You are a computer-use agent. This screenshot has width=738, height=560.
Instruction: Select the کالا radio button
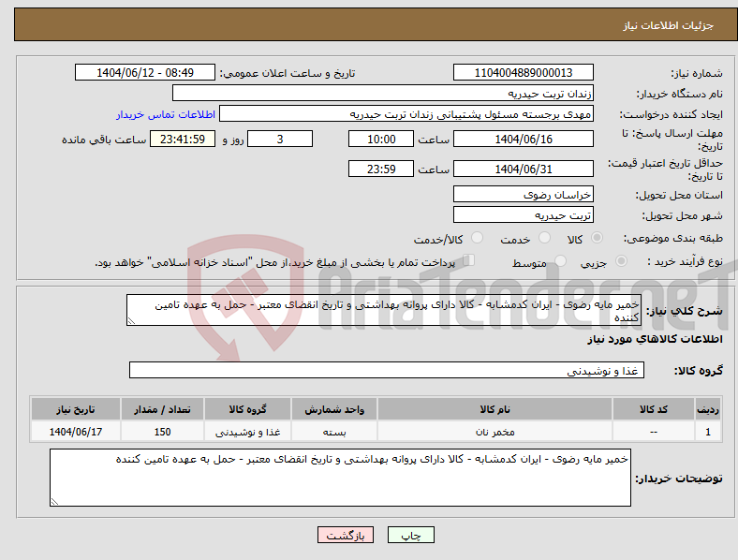pos(597,238)
